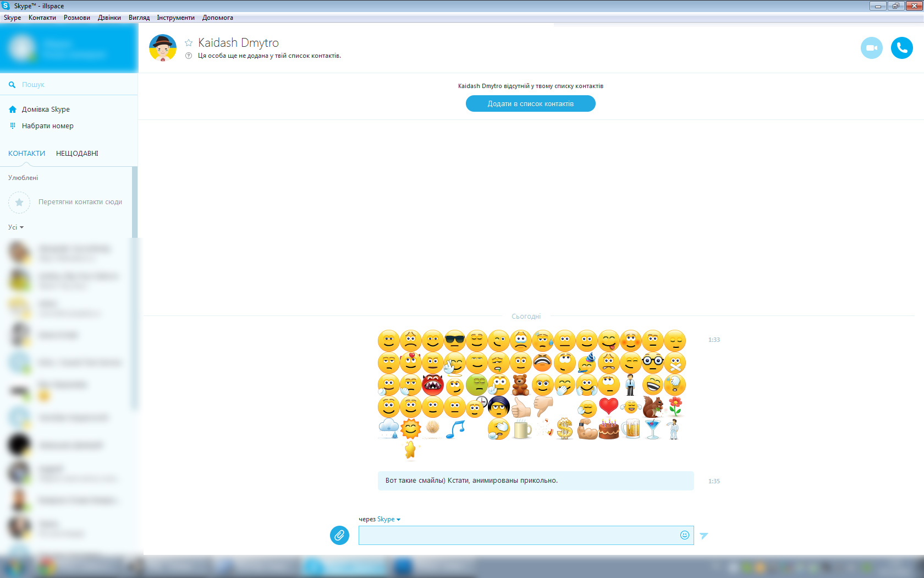Open the Дзвінки menu
The width and height of the screenshot is (924, 578).
pos(109,18)
